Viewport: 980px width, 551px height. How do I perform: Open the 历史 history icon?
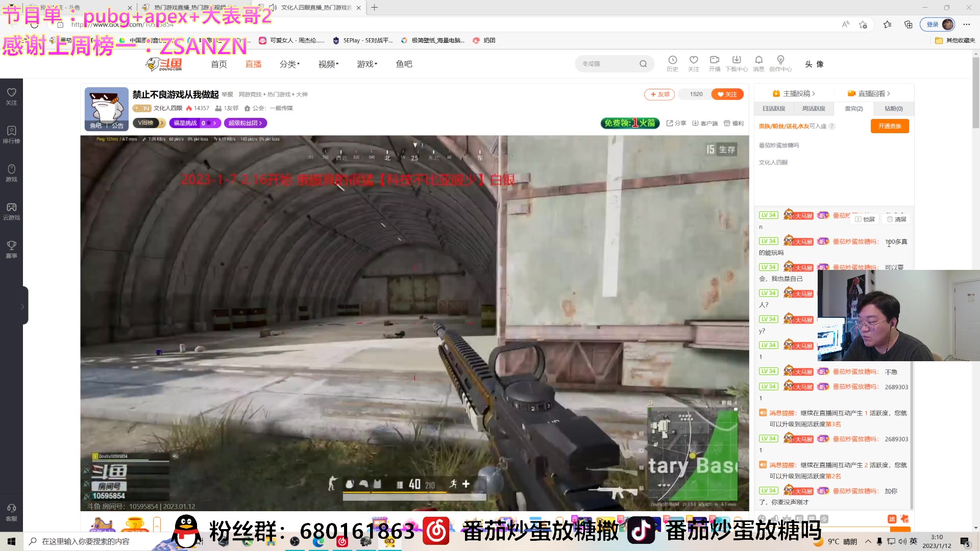click(672, 64)
